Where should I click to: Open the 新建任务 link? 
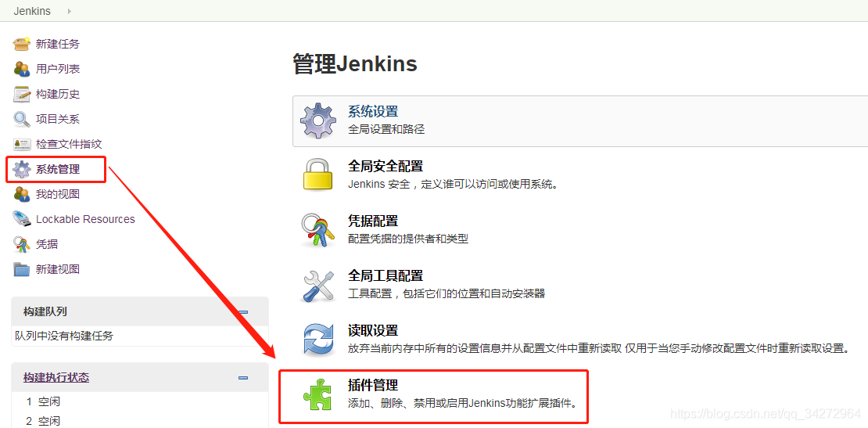coord(58,44)
